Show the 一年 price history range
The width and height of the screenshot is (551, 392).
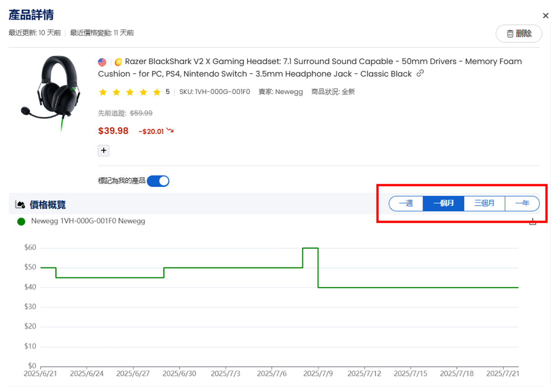pyautogui.click(x=522, y=204)
